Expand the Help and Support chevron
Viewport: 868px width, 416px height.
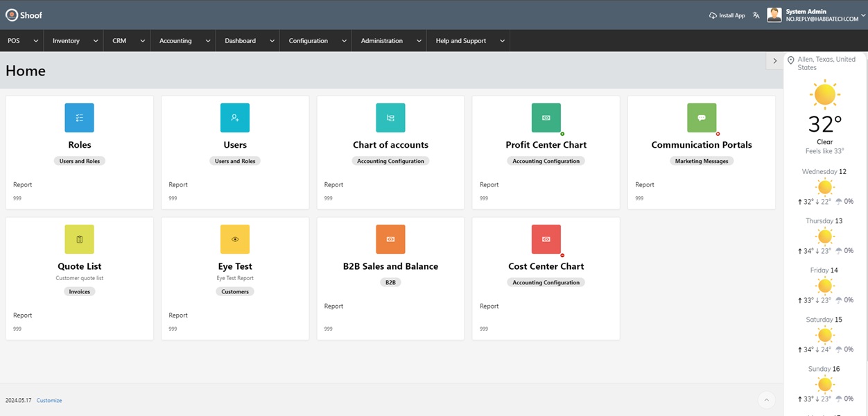tap(501, 41)
